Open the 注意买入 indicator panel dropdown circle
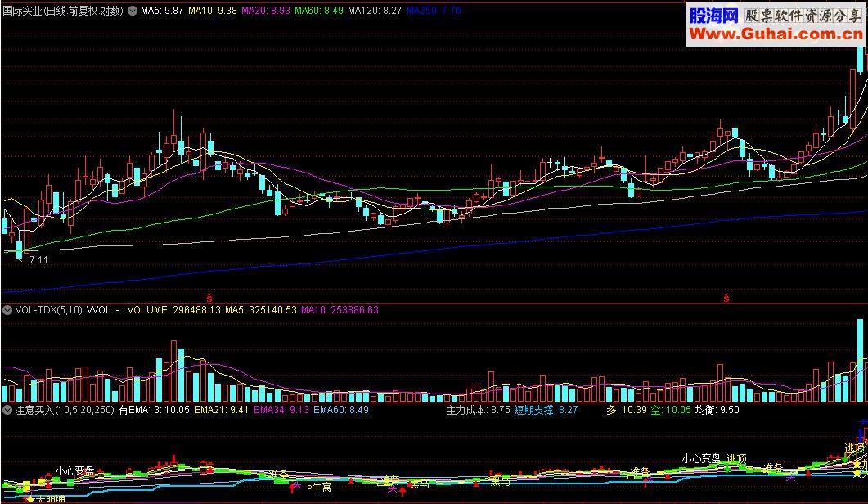868x504 pixels. click(7, 410)
